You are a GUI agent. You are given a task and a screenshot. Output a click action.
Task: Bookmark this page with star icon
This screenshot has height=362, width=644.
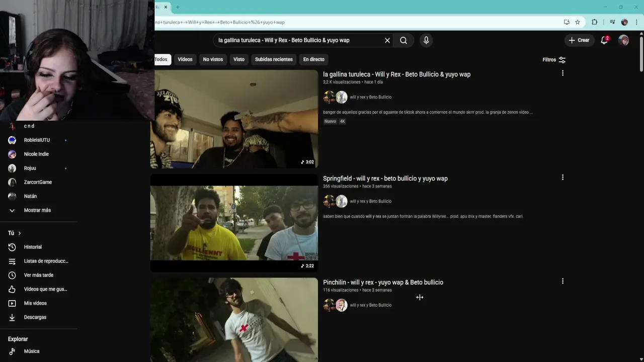(578, 22)
